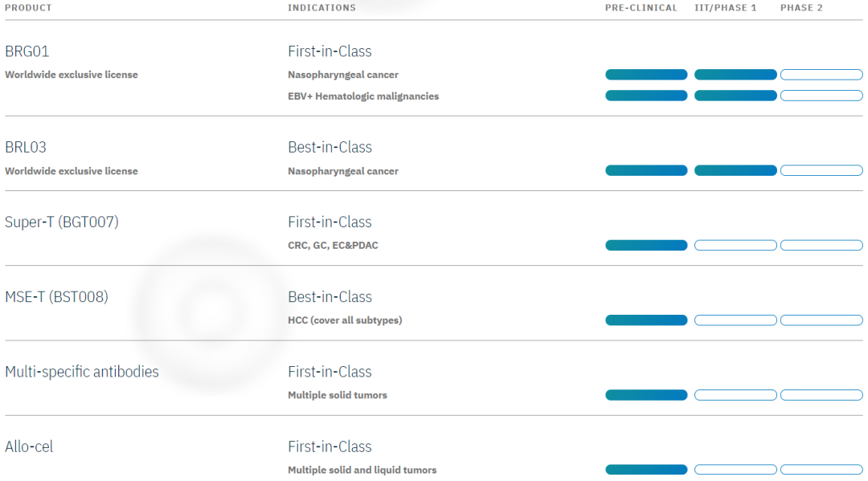This screenshot has width=868, height=481.
Task: Click the empty Phase 2 bar for BRL03
Action: coord(821,170)
